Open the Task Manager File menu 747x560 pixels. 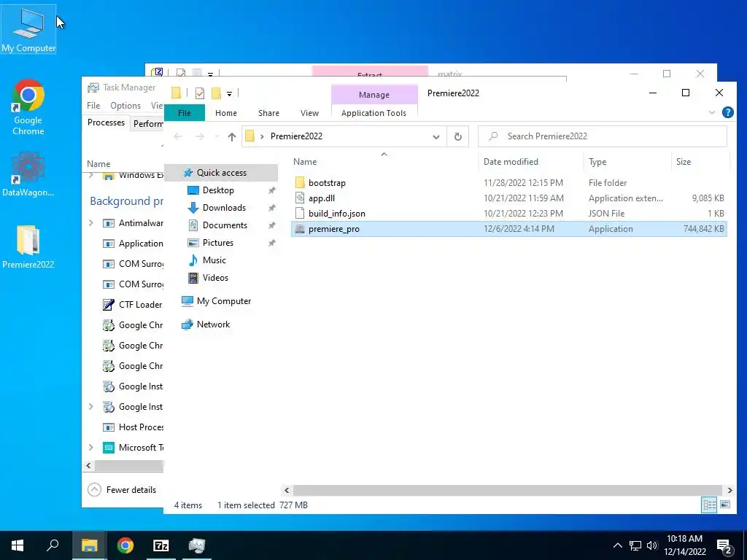pos(93,106)
